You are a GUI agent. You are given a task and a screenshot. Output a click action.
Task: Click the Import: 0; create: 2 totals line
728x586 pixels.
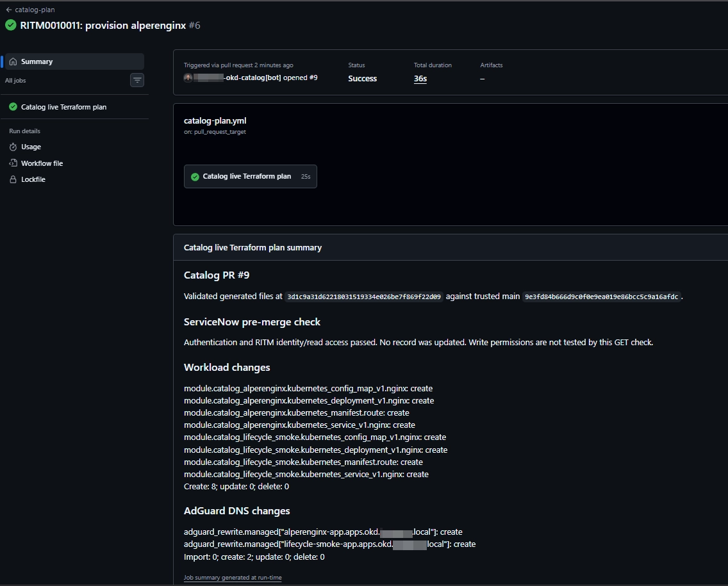[x=254, y=557]
